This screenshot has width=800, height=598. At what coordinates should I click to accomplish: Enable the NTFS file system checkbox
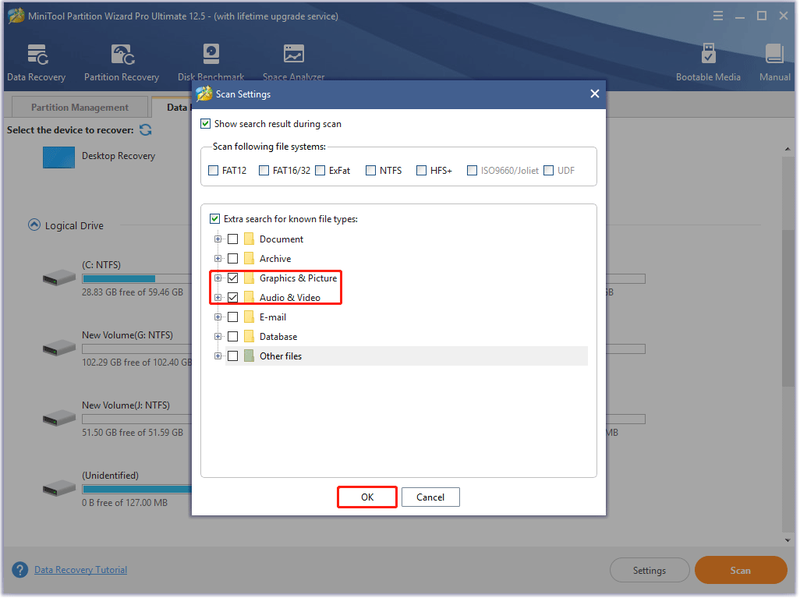point(370,170)
